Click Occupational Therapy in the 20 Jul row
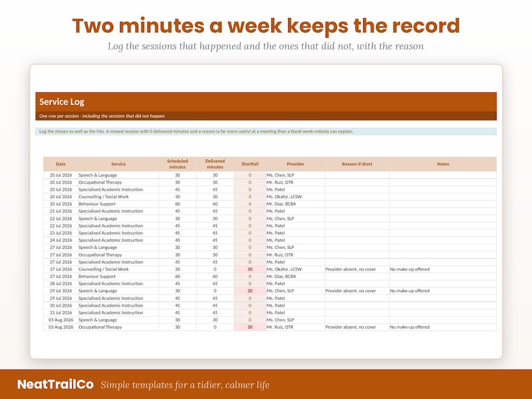Viewport: 532px width, 399px height. pyautogui.click(x=100, y=182)
